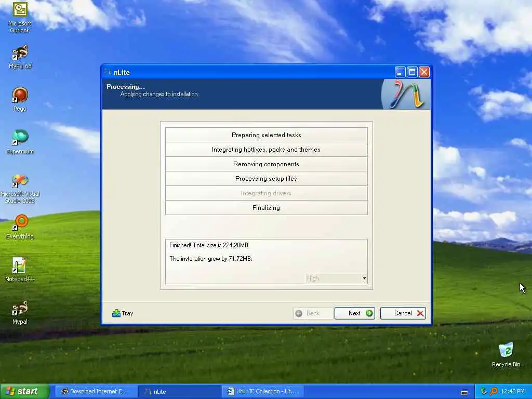Open the Recycle Bin
Viewport: 532px width, 399px height.
click(506, 355)
